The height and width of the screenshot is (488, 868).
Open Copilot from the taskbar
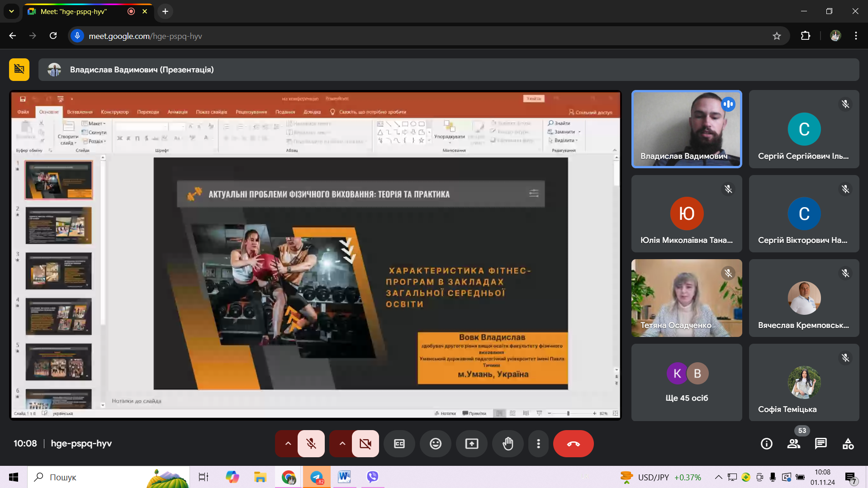tap(232, 477)
